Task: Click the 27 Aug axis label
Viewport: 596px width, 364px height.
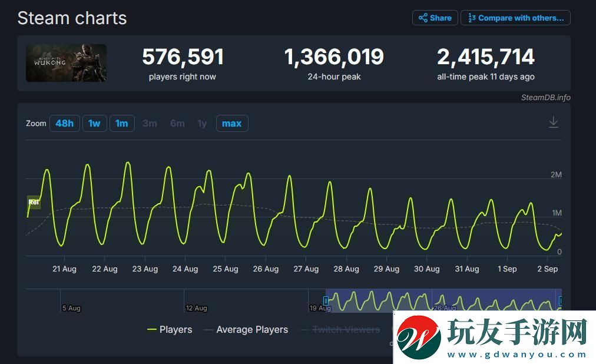Action: click(x=306, y=269)
